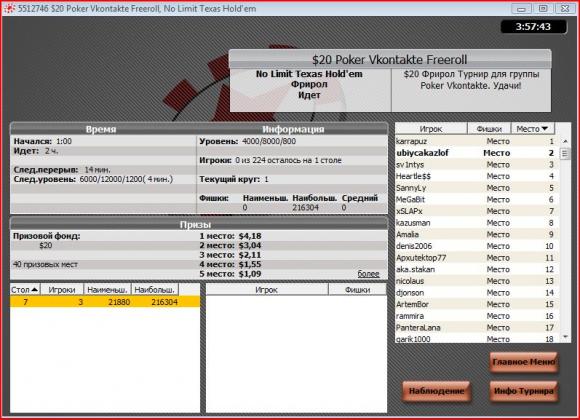This screenshot has width=580, height=420.
Task: Click the Наименьш. column header in tables list
Action: [x=107, y=289]
